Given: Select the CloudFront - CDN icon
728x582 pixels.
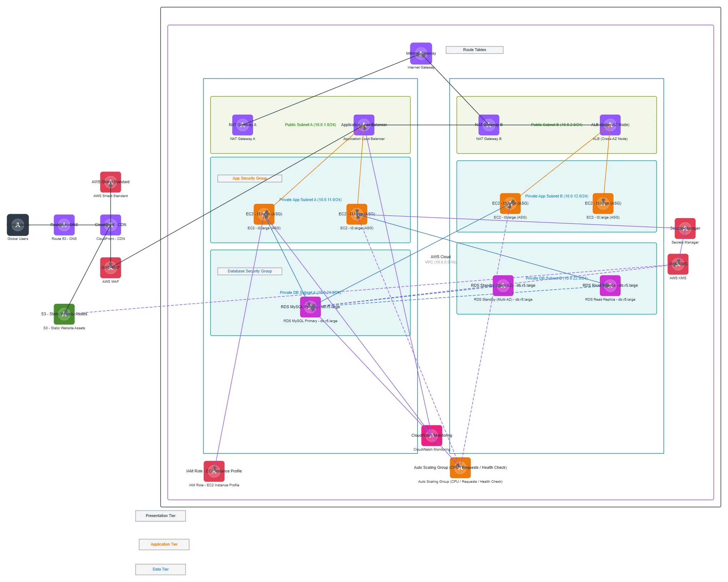Looking at the screenshot, I should [111, 225].
